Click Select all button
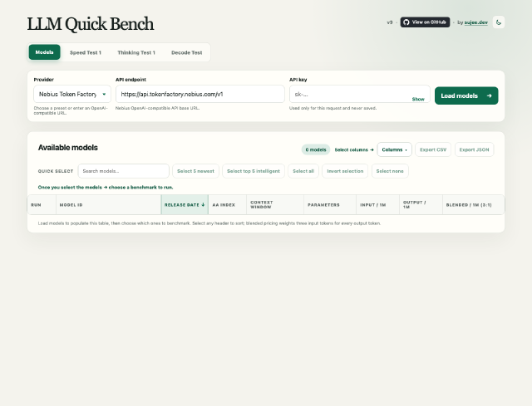This screenshot has height=406, width=532. (x=303, y=171)
